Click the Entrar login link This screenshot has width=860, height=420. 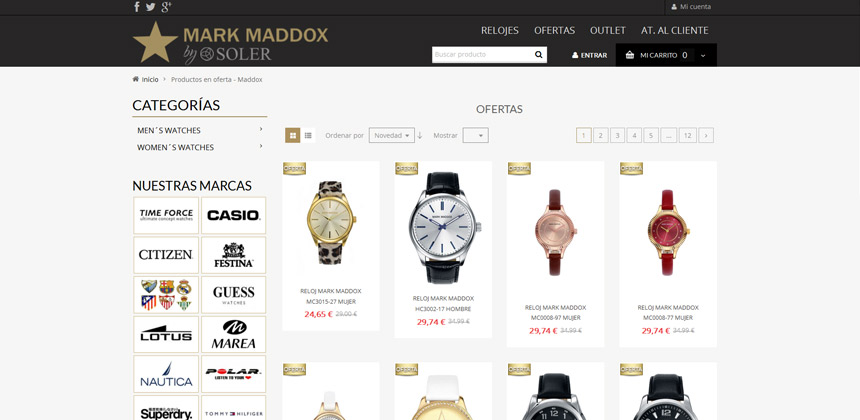pos(589,55)
